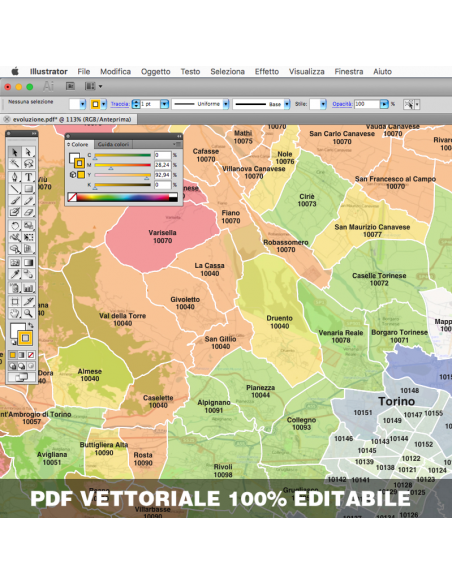Set paint mode to Color
The image size is (452, 584).
13,355
